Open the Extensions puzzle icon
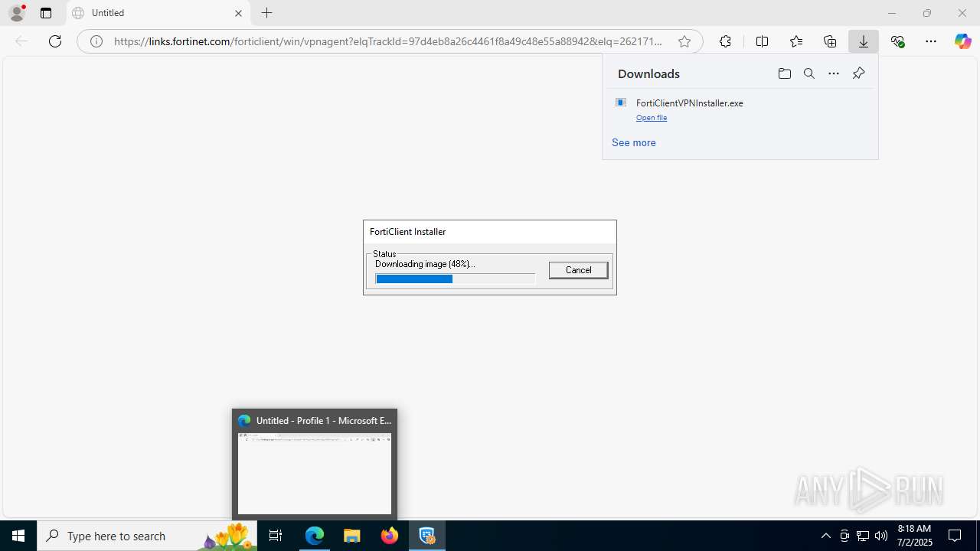The width and height of the screenshot is (980, 551). tap(725, 41)
